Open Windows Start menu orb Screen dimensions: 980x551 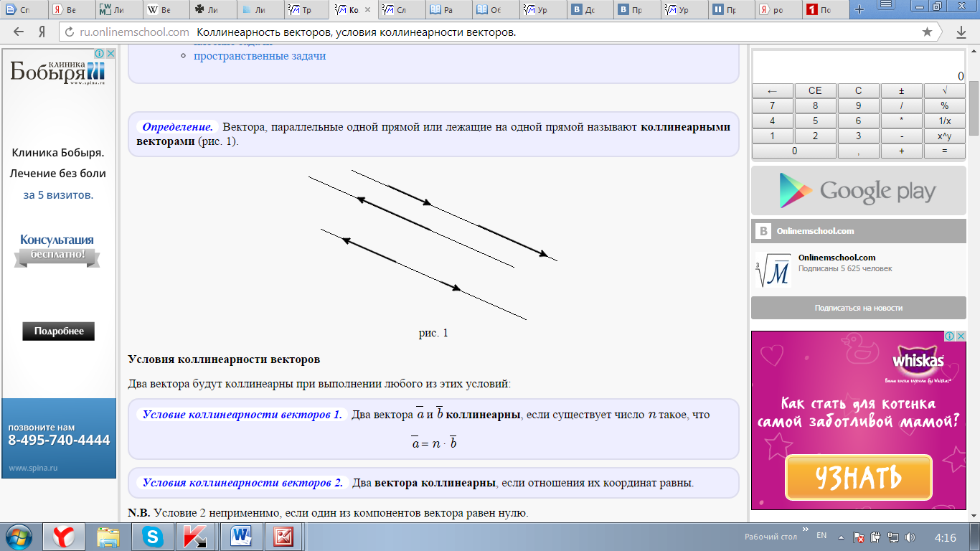19,537
